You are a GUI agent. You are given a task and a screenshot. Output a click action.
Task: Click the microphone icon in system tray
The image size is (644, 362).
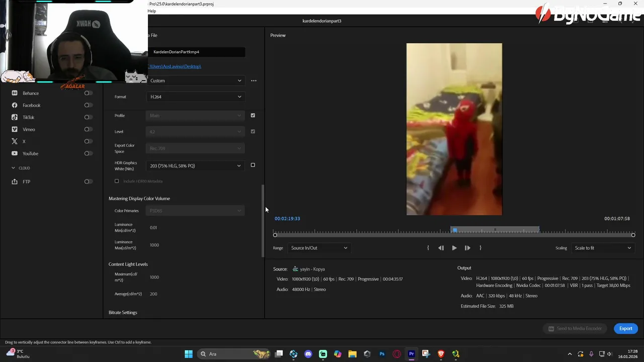point(591,354)
